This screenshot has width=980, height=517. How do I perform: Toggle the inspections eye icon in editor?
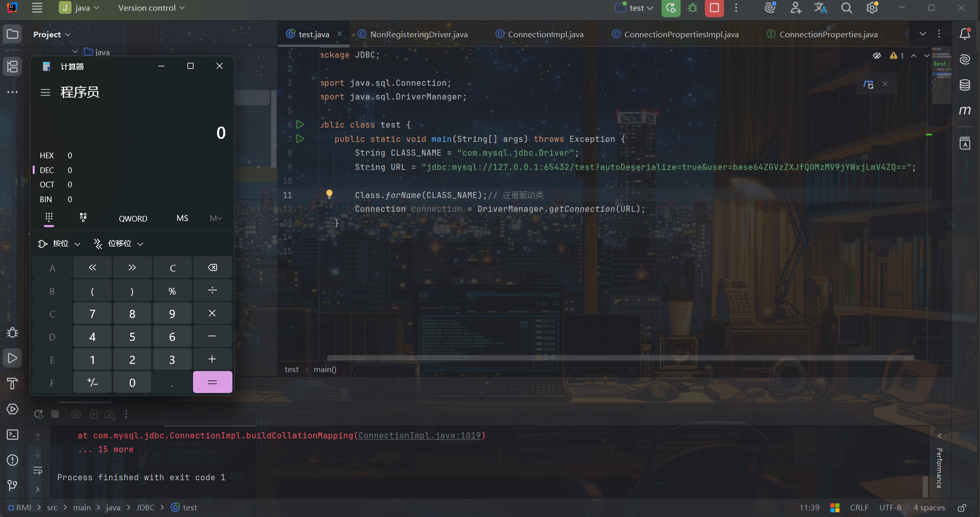(877, 56)
